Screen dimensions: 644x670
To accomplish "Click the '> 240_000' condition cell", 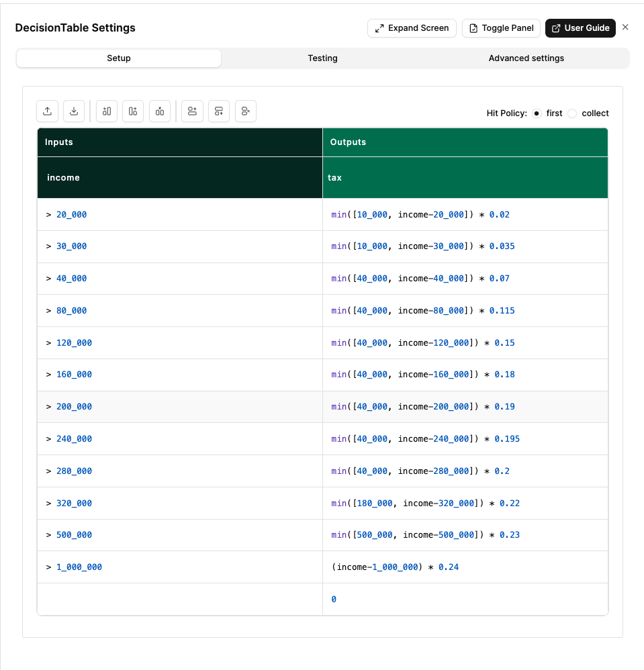I will (180, 439).
